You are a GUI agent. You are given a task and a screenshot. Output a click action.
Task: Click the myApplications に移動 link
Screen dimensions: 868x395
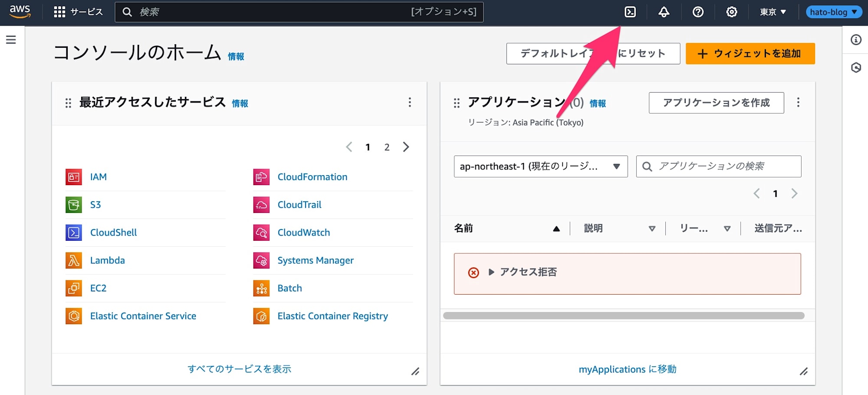point(628,369)
